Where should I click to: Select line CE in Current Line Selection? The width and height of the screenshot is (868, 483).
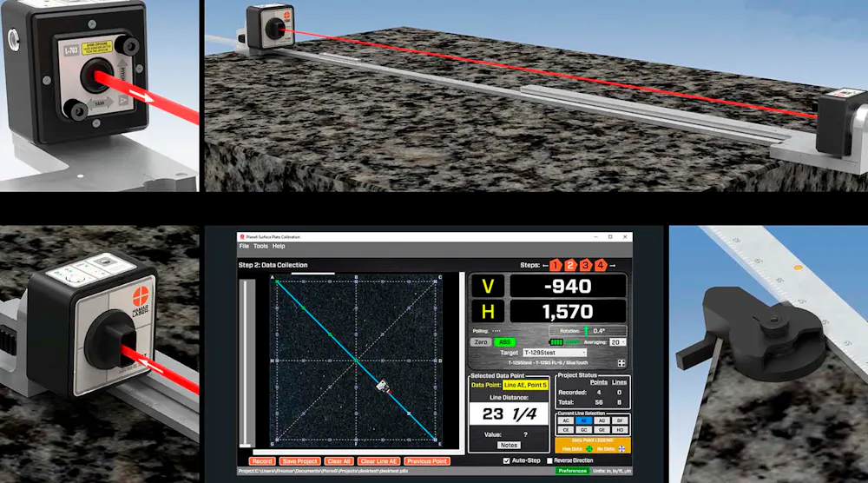(566, 430)
